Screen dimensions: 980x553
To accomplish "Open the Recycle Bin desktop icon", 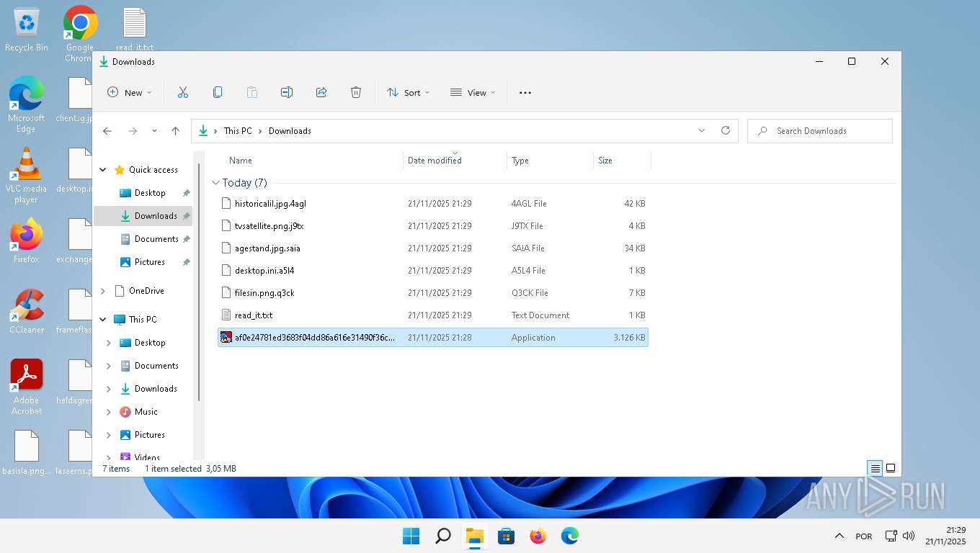I will click(x=27, y=30).
